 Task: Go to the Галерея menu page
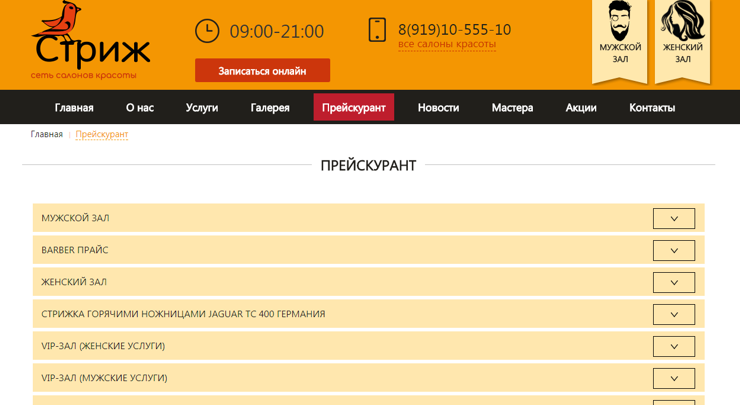270,107
